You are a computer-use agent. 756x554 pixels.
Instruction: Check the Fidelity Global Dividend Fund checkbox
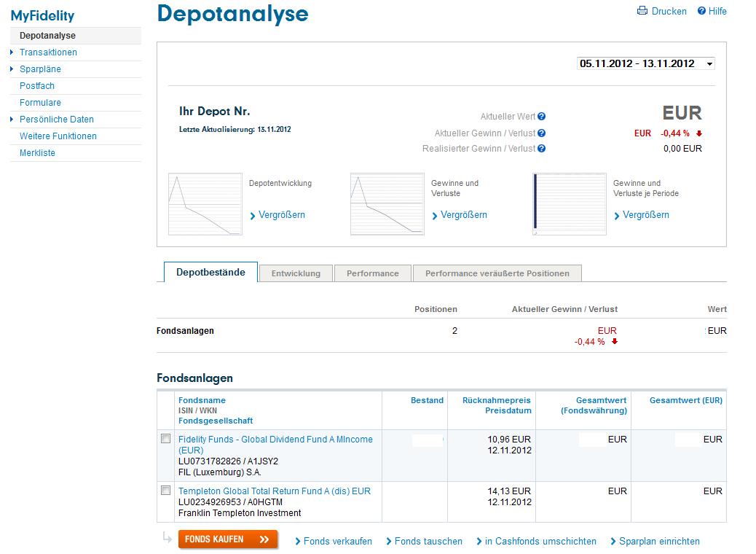[x=166, y=439]
